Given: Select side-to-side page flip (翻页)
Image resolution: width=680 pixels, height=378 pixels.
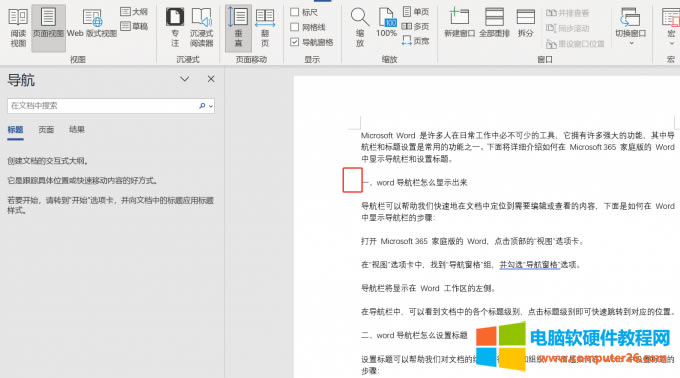Looking at the screenshot, I should click(x=265, y=28).
